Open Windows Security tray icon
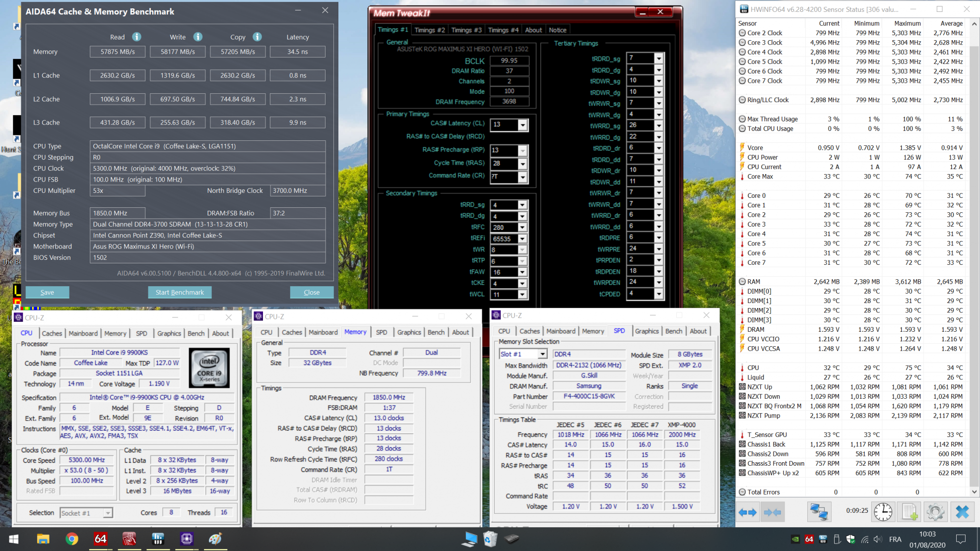980x551 pixels. click(x=850, y=539)
